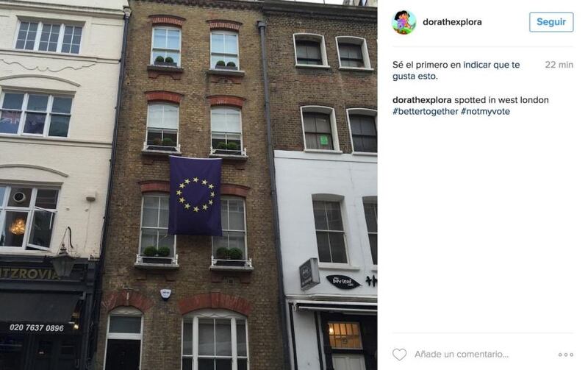
Task: Open the #notmyvote hashtag
Action: click(x=485, y=112)
